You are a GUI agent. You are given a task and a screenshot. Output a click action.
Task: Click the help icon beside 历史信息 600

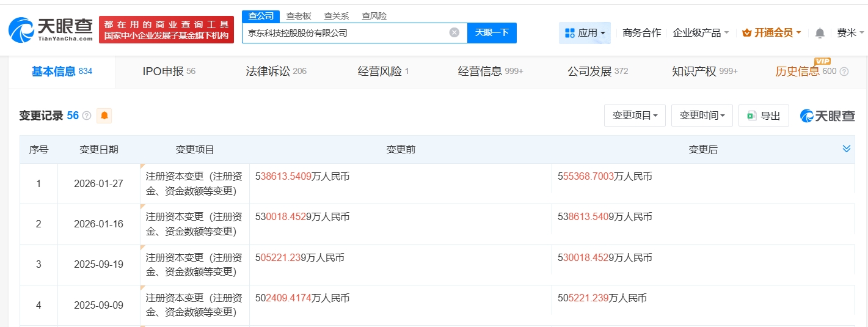coord(844,72)
